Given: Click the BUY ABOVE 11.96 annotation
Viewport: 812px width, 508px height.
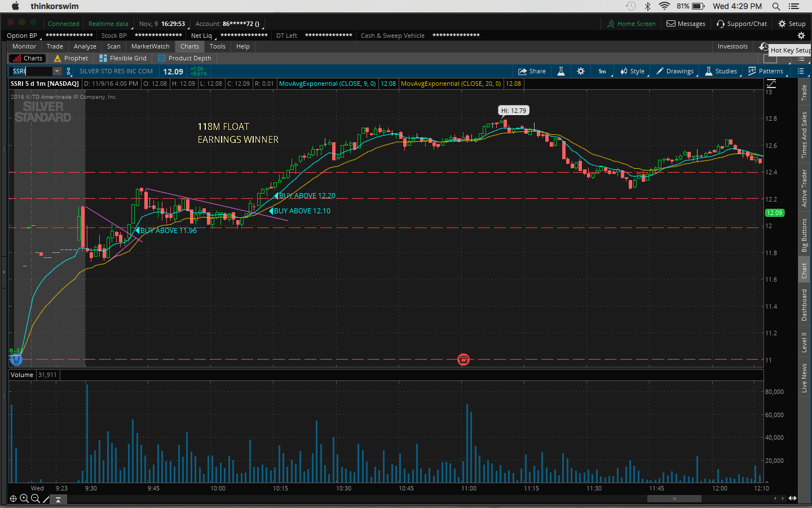Looking at the screenshot, I should tap(168, 230).
